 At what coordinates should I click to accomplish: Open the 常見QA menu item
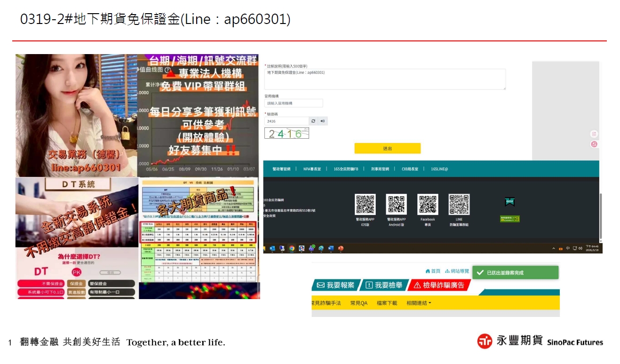tap(358, 303)
